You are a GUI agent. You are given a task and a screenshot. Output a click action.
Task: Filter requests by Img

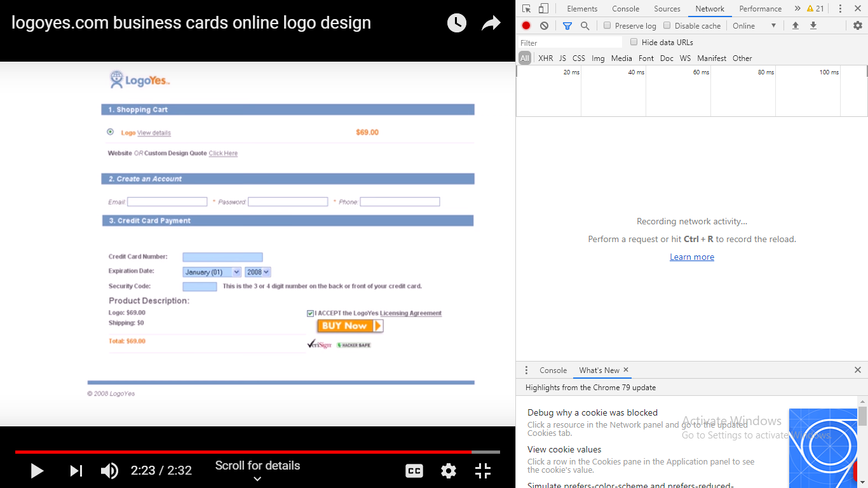(x=598, y=58)
